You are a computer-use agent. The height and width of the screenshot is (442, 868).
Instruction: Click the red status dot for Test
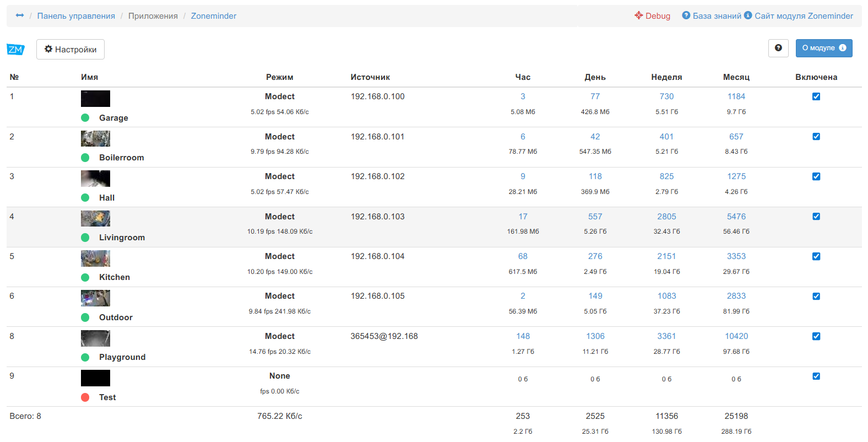tap(85, 397)
